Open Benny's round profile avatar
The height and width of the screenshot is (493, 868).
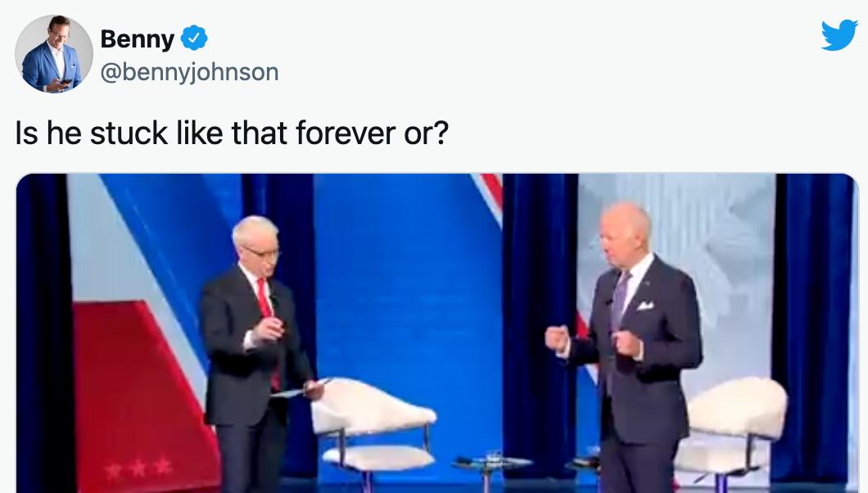click(54, 54)
